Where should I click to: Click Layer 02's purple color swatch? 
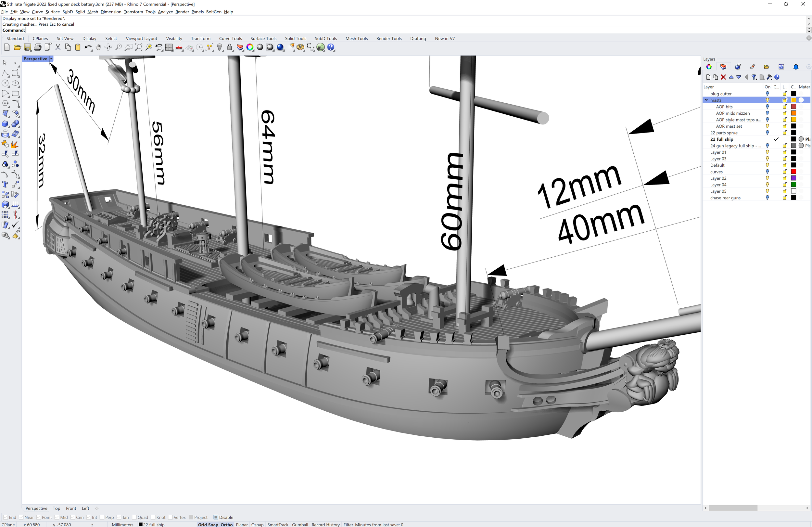coord(794,178)
